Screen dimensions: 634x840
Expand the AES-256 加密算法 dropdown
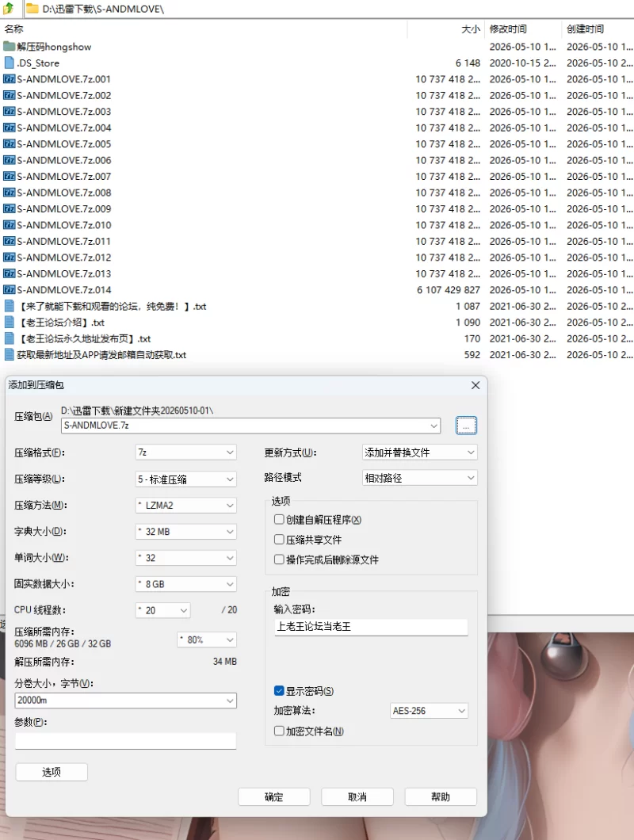(x=429, y=710)
